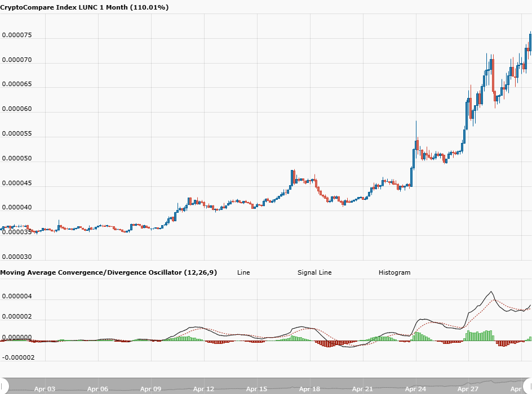Click the -0.000002 MACD axis label
Screen dimensions: 532x394
click(19, 357)
